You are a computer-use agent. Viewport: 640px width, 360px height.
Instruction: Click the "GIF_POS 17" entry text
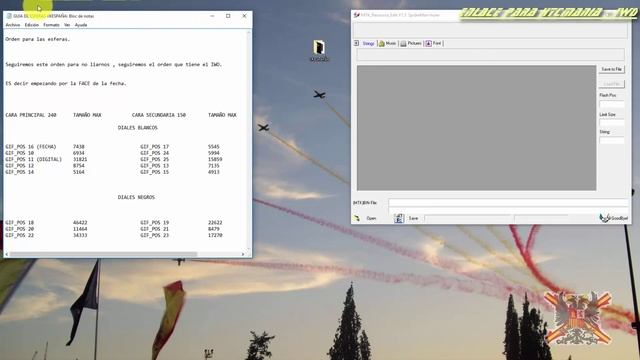click(155, 147)
